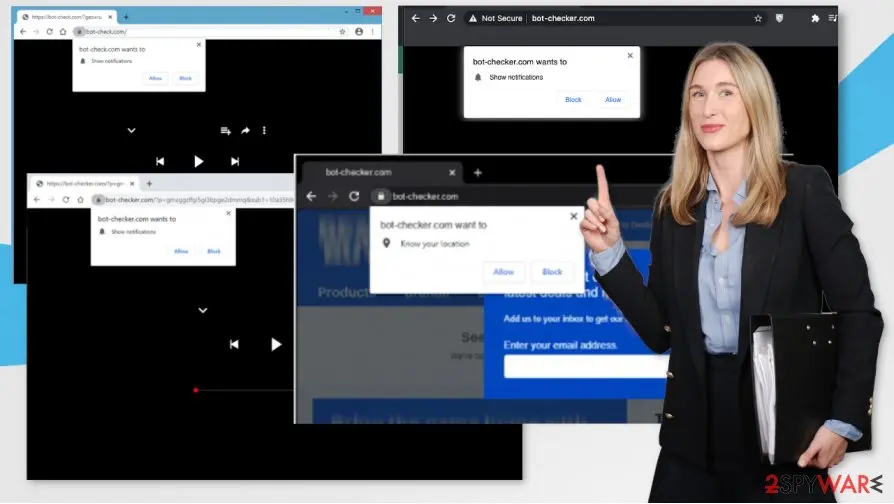Open new tab in the top-left browser
This screenshot has width=894, height=504.
click(x=126, y=17)
